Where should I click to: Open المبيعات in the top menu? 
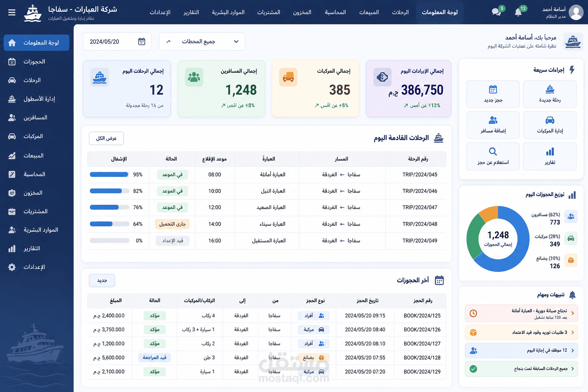point(369,12)
